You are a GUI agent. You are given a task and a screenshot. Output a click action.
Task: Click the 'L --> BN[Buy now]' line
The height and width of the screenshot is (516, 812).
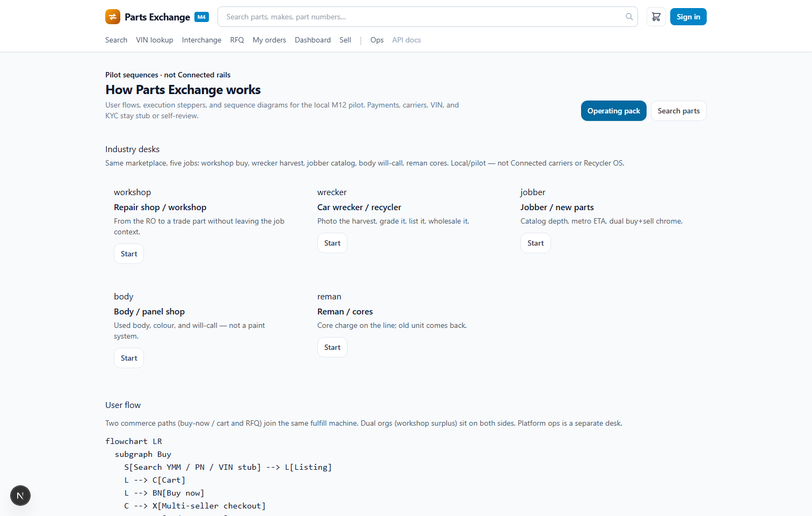coord(164,493)
